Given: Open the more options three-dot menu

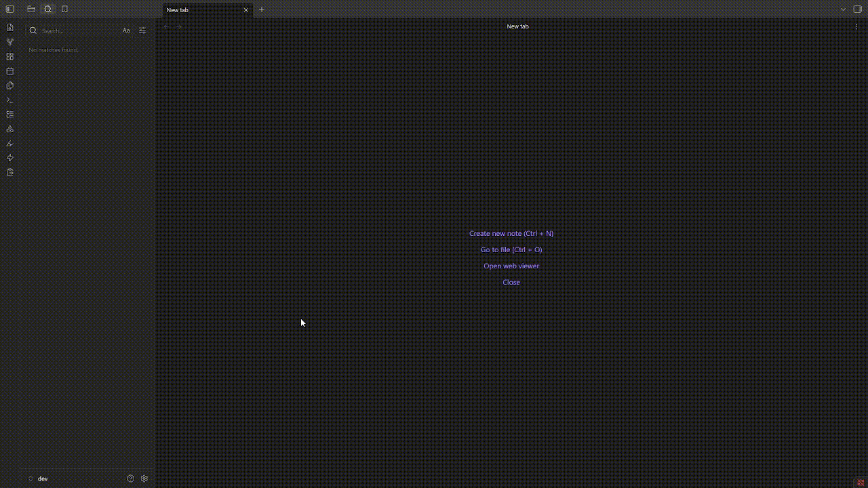Looking at the screenshot, I should [x=856, y=26].
